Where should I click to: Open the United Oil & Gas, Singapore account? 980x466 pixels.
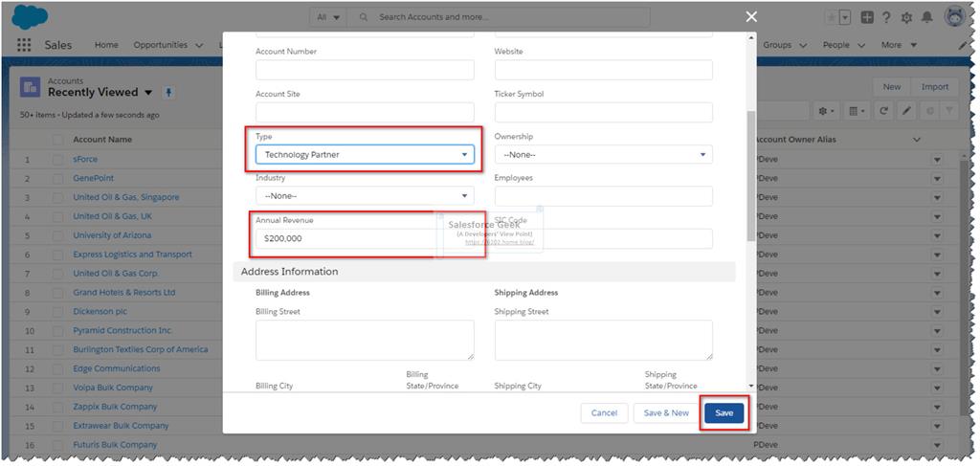click(126, 197)
